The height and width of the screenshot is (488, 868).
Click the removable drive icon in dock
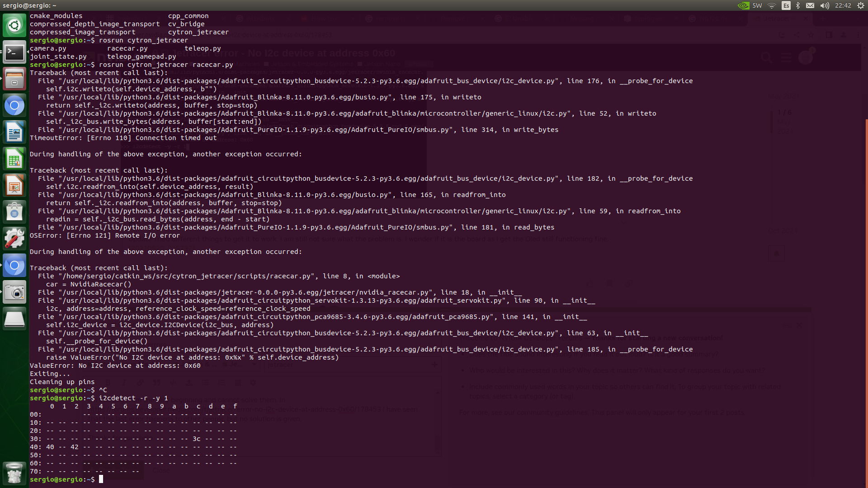(14, 319)
